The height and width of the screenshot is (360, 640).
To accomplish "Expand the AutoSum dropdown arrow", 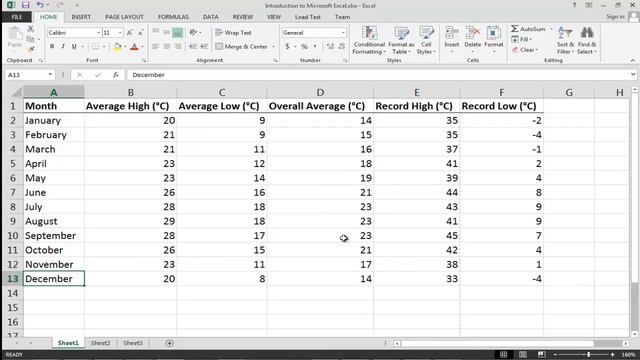I will [551, 29].
